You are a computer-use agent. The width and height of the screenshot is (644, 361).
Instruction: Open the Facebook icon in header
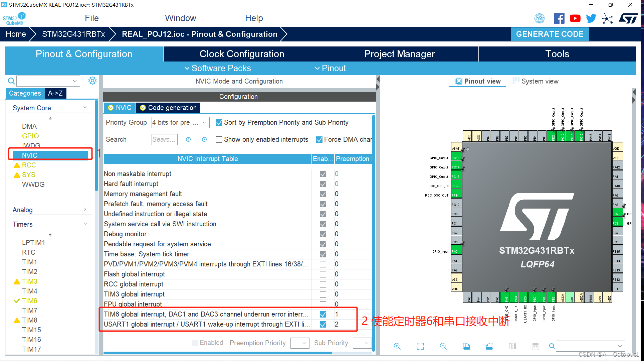click(559, 18)
